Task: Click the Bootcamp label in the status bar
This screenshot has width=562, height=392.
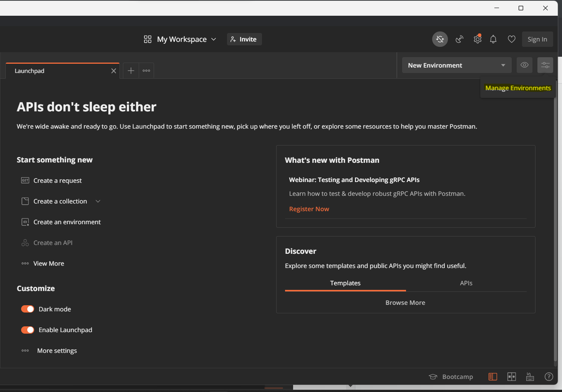Action: coord(458,377)
